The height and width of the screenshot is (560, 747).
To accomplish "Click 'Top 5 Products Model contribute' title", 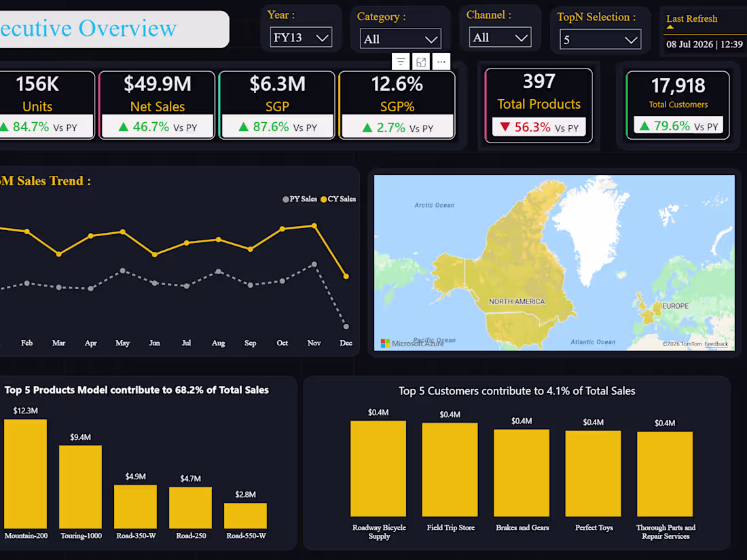I will (x=136, y=390).
